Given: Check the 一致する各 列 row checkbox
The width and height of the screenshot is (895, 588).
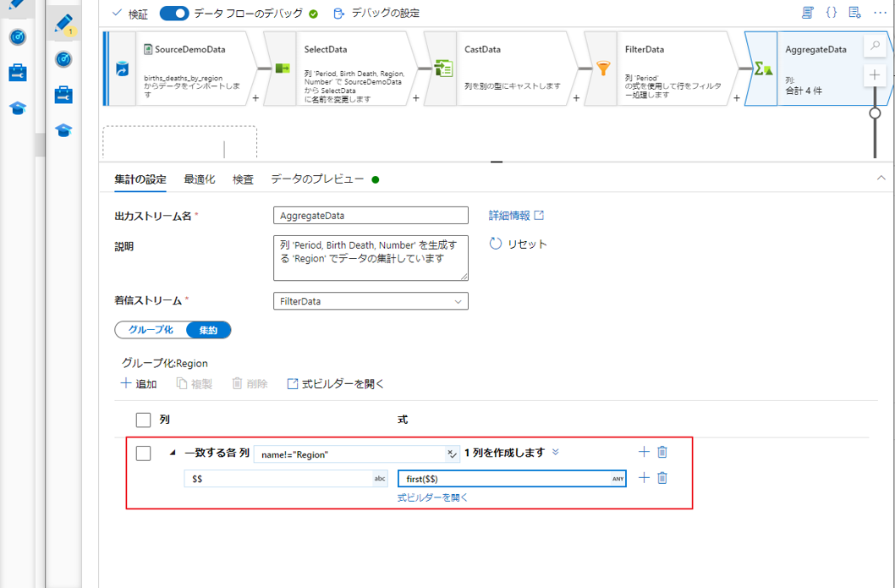Looking at the screenshot, I should (143, 453).
